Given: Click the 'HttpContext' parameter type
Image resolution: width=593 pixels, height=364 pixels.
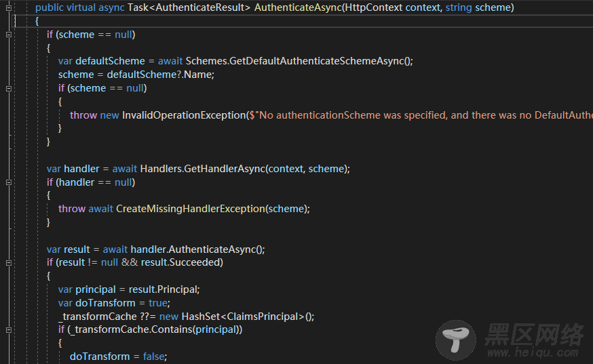Looking at the screenshot, I should point(374,7).
